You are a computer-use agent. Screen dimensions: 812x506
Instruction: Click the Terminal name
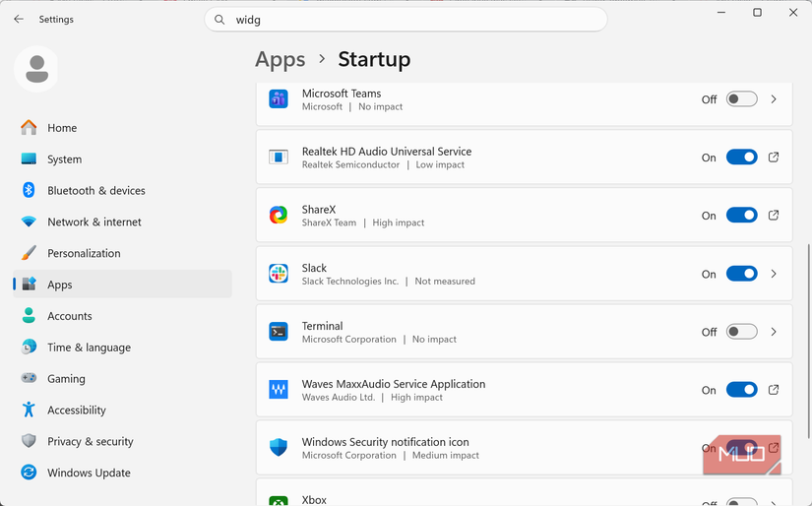pos(322,326)
